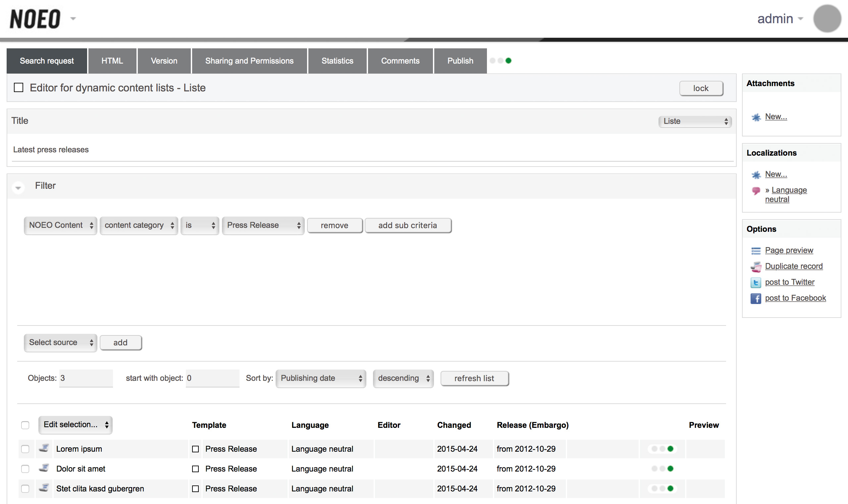Click the Duplicate record link
The image size is (848, 504).
[x=794, y=266]
